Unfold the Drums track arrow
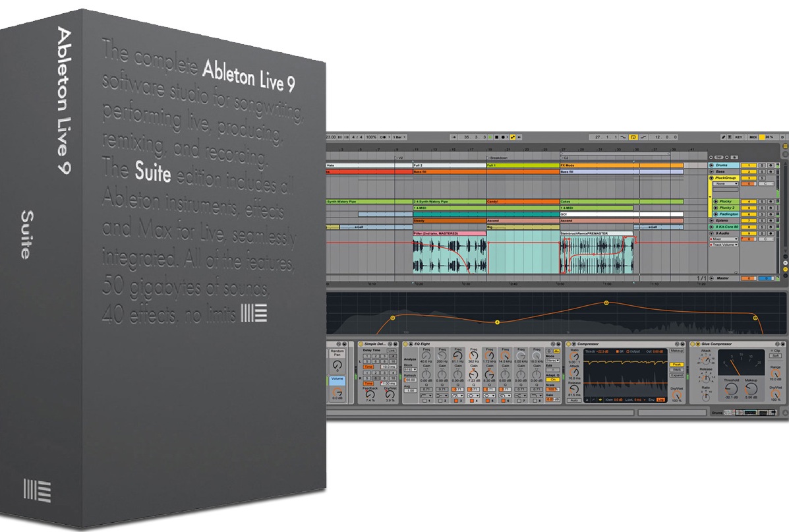 (711, 165)
